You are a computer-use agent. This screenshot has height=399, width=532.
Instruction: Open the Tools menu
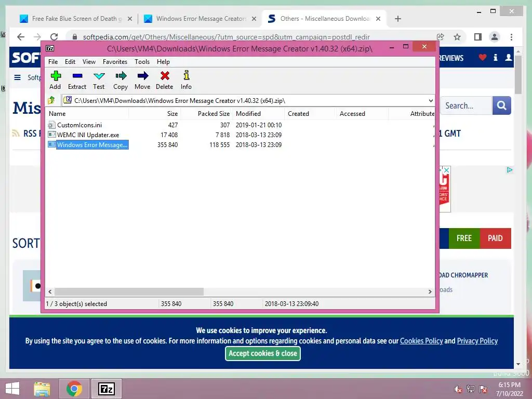(142, 62)
